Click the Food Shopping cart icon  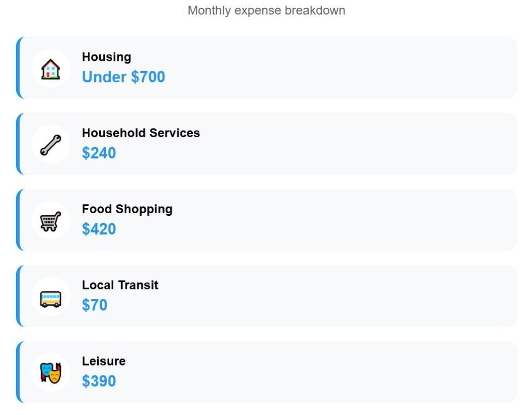tap(50, 221)
